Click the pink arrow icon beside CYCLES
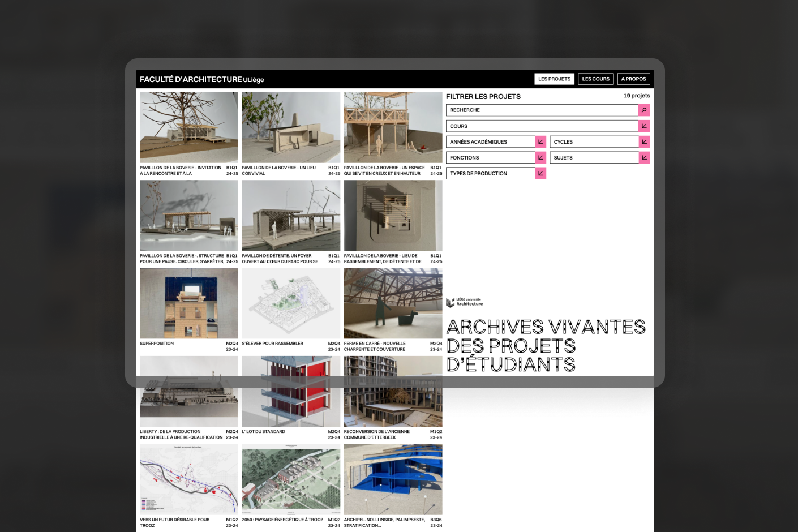Screen dimensions: 798x532 coord(644,142)
